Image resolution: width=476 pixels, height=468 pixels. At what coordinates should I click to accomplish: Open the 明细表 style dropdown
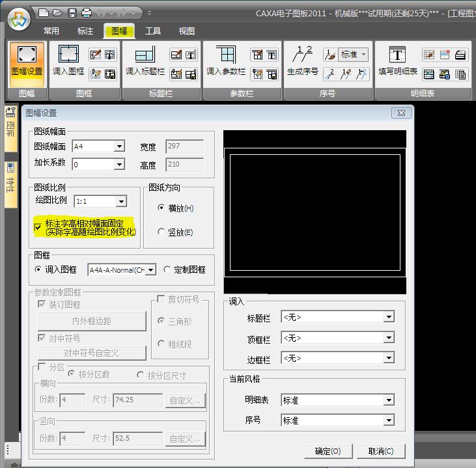[x=389, y=400]
